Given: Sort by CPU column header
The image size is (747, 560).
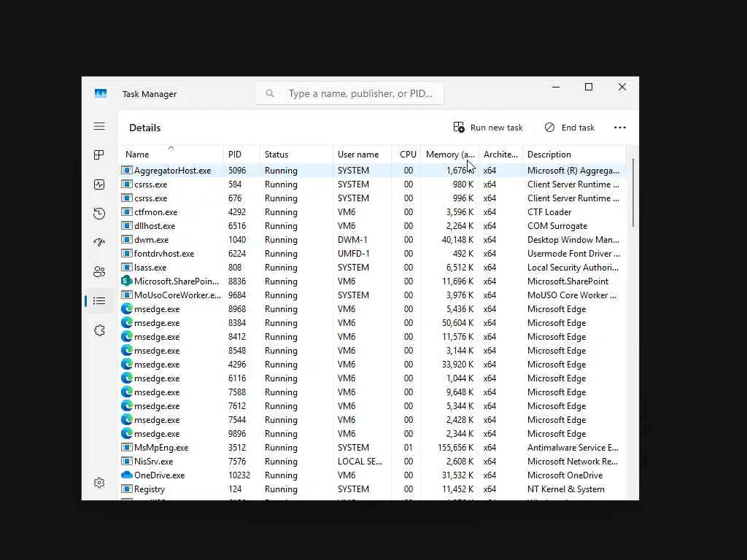Looking at the screenshot, I should tap(406, 154).
